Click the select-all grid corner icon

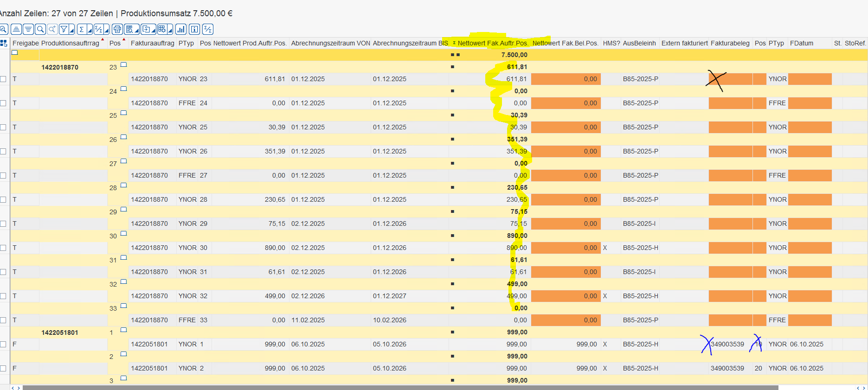[4, 43]
